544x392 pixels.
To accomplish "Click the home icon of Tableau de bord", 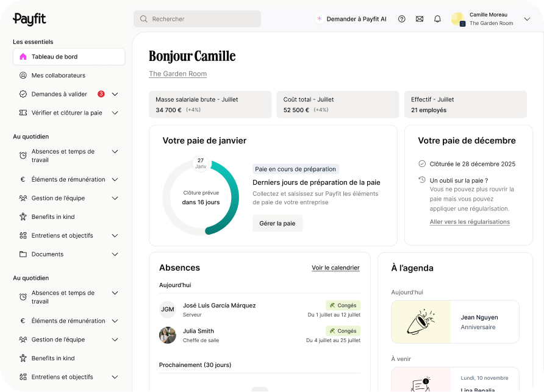I will pos(23,57).
